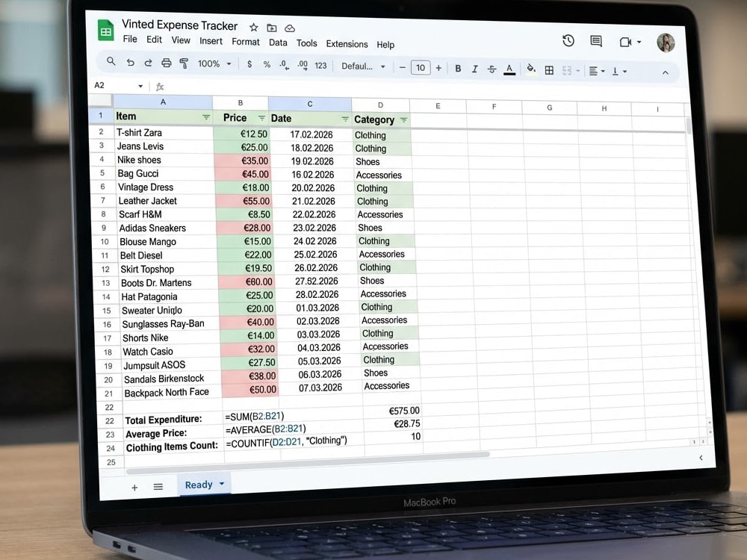Activate the paint format tool
This screenshot has width=747, height=560.
184,63
